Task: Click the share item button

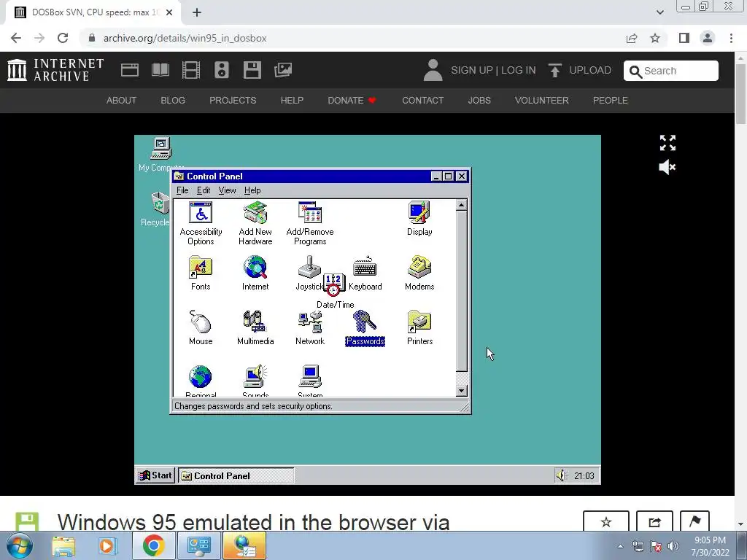Action: (x=654, y=522)
